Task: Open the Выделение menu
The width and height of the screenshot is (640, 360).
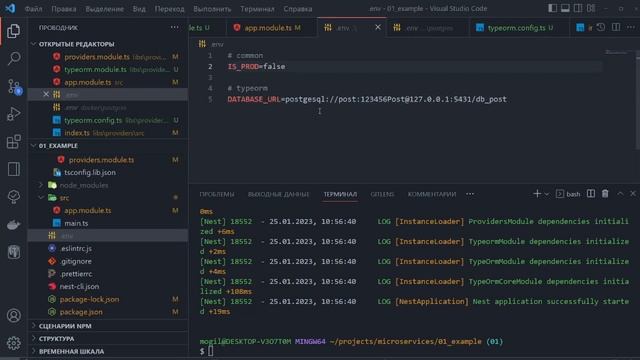Action: 104,9
